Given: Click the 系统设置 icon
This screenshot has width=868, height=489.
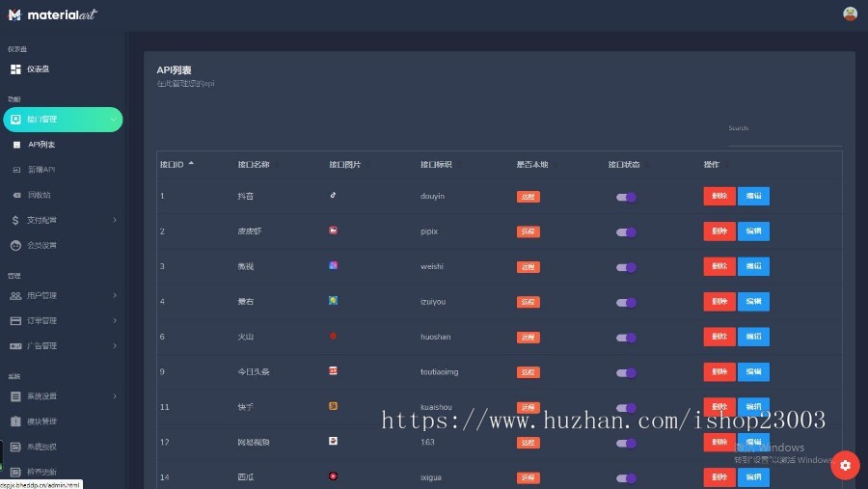Looking at the screenshot, I should (x=15, y=396).
